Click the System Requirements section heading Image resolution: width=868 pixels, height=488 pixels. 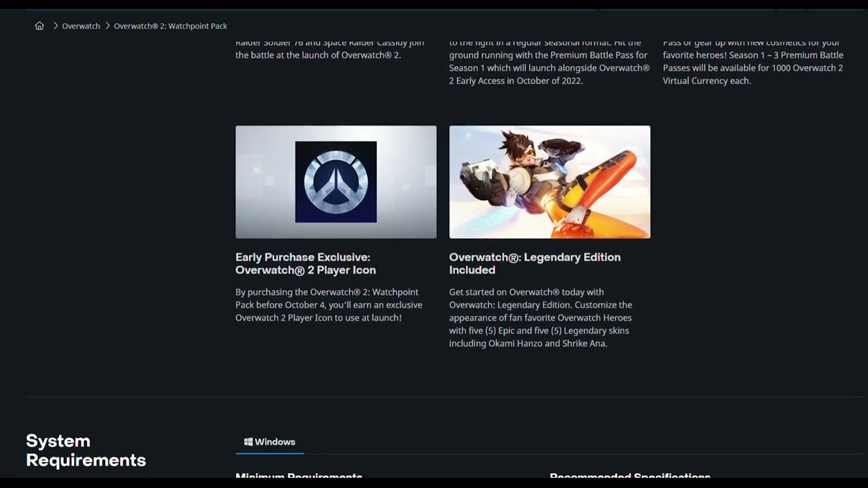tap(85, 450)
